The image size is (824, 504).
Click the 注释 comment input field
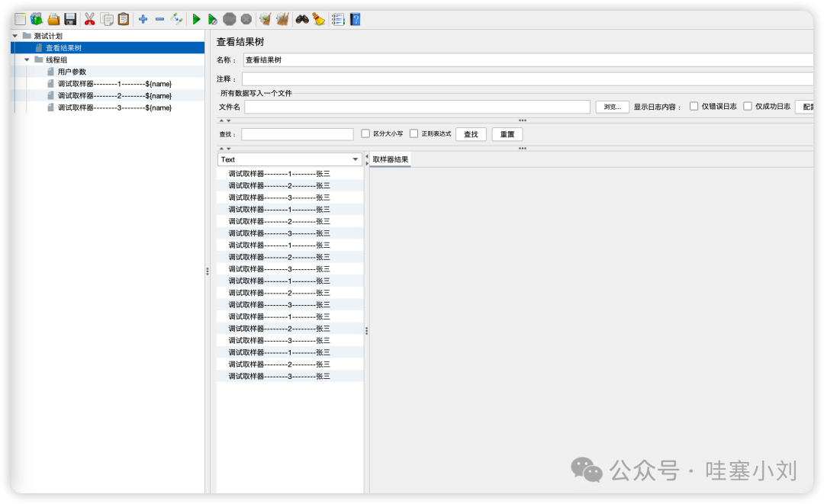pyautogui.click(x=528, y=79)
